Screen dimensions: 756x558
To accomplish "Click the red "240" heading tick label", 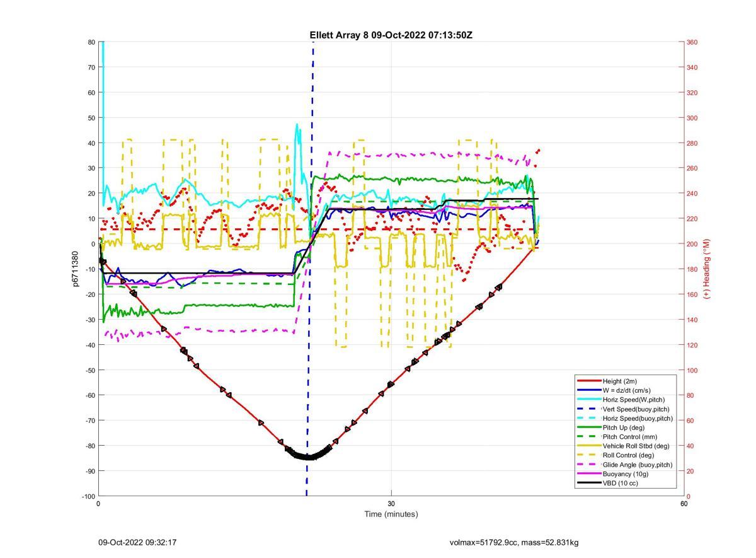I will point(692,194).
